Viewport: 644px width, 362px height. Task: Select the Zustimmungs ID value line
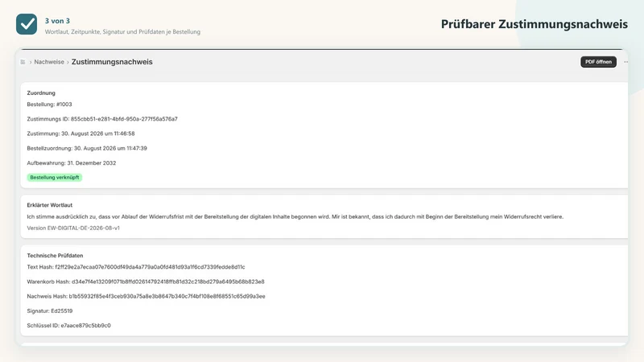click(102, 119)
